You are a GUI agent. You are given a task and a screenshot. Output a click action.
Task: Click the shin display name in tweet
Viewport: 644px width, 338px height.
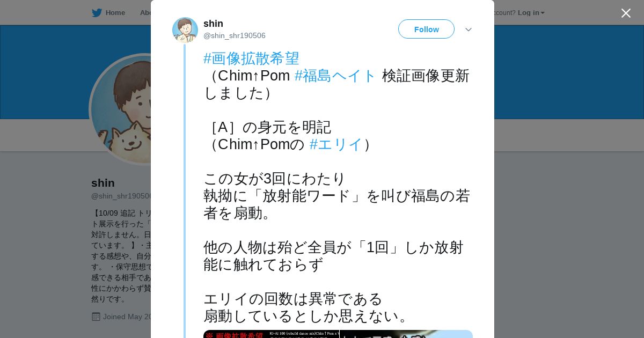pos(213,24)
